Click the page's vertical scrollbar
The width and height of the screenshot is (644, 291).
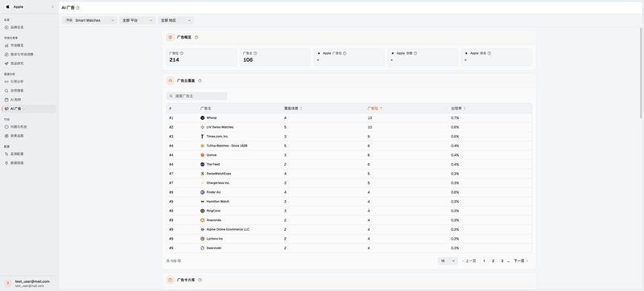pyautogui.click(x=641, y=74)
